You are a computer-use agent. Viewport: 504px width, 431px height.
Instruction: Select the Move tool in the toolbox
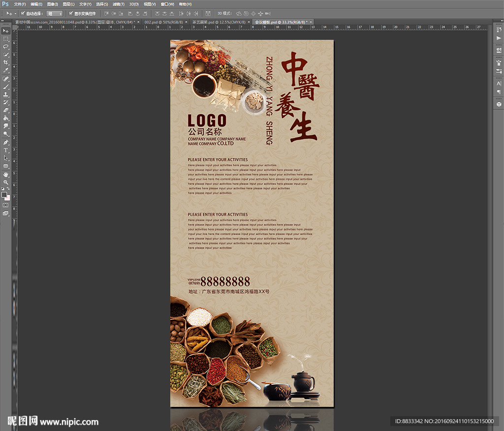pyautogui.click(x=6, y=31)
